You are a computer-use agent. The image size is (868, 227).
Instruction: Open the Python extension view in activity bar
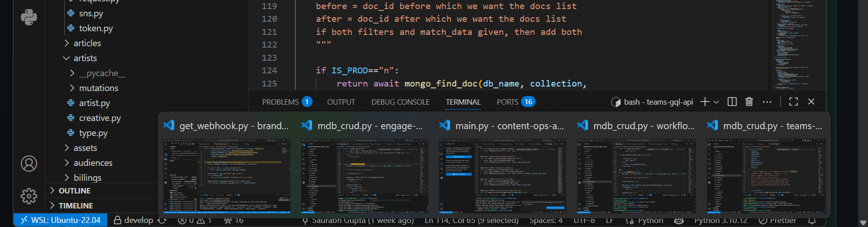29,17
